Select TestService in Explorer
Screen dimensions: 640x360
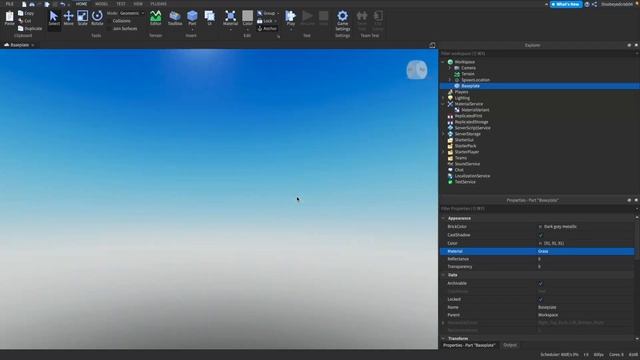click(465, 182)
